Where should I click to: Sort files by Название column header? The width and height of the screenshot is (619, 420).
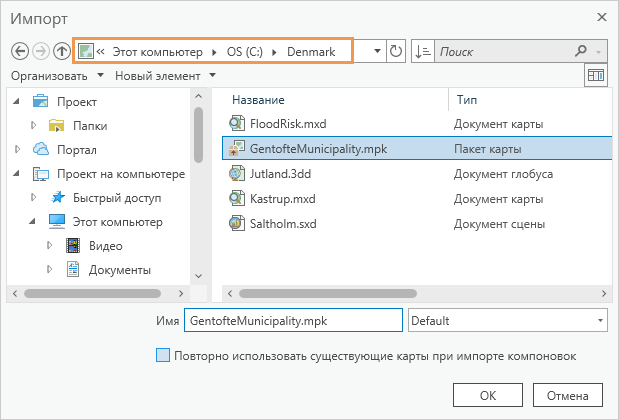click(258, 100)
